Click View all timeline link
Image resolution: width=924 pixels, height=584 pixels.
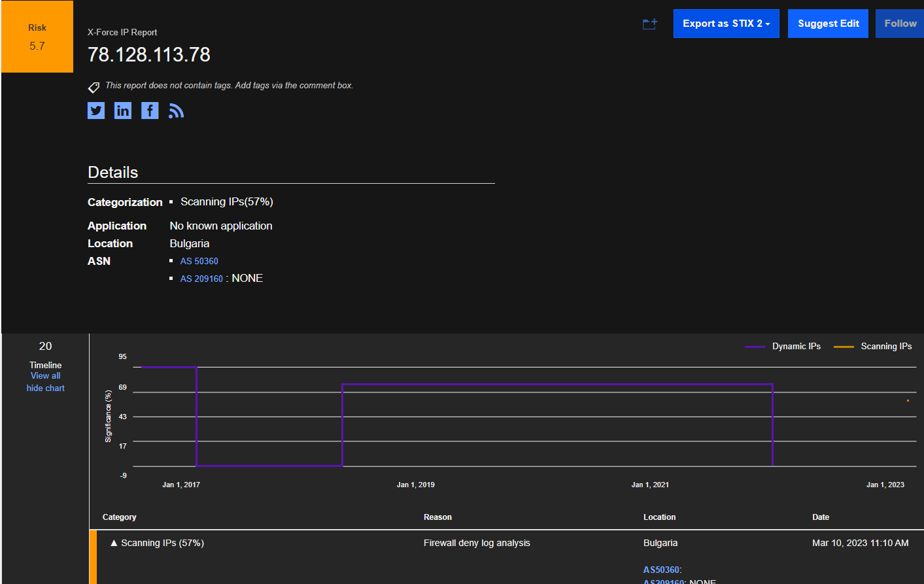click(x=46, y=376)
